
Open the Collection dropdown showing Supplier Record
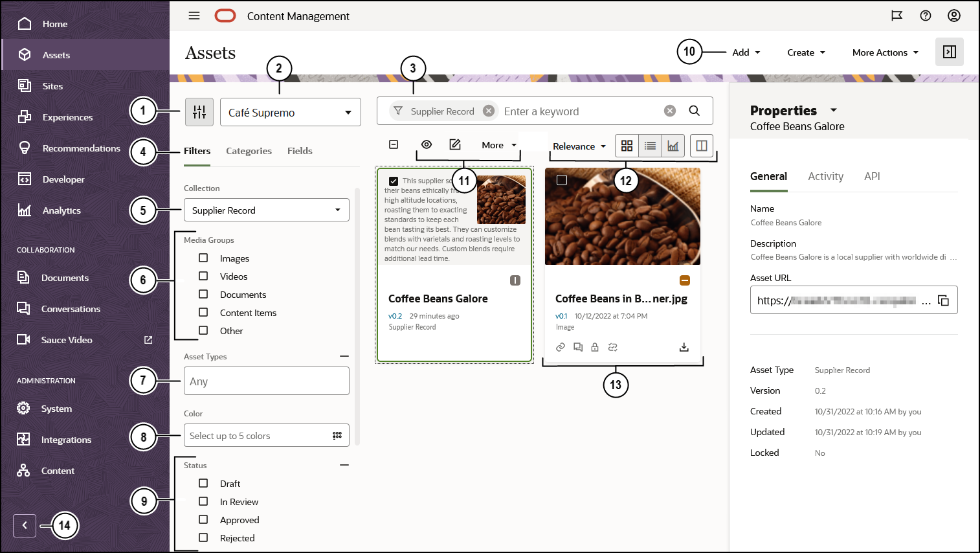point(267,210)
